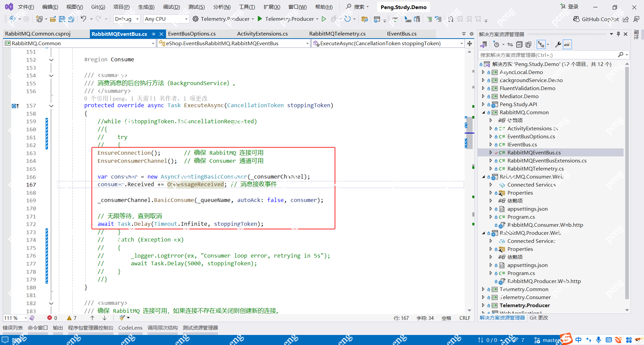
Task: Open the RabbitMQ.Common project scope dropdown
Action: click(x=80, y=44)
